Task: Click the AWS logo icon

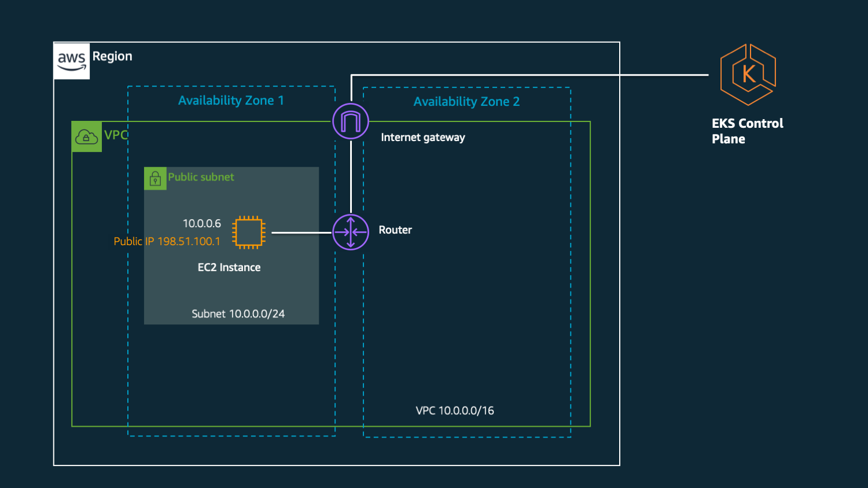Action: (72, 61)
